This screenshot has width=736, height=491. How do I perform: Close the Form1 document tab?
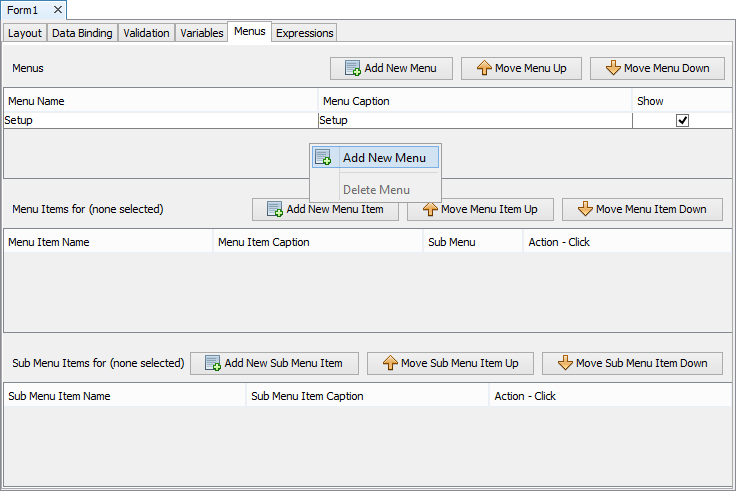pyautogui.click(x=58, y=10)
